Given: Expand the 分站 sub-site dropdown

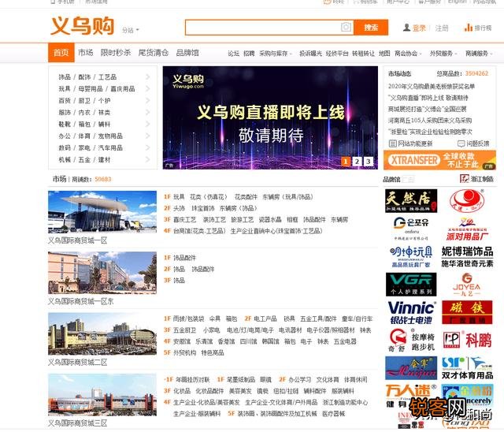Looking at the screenshot, I should point(131,30).
